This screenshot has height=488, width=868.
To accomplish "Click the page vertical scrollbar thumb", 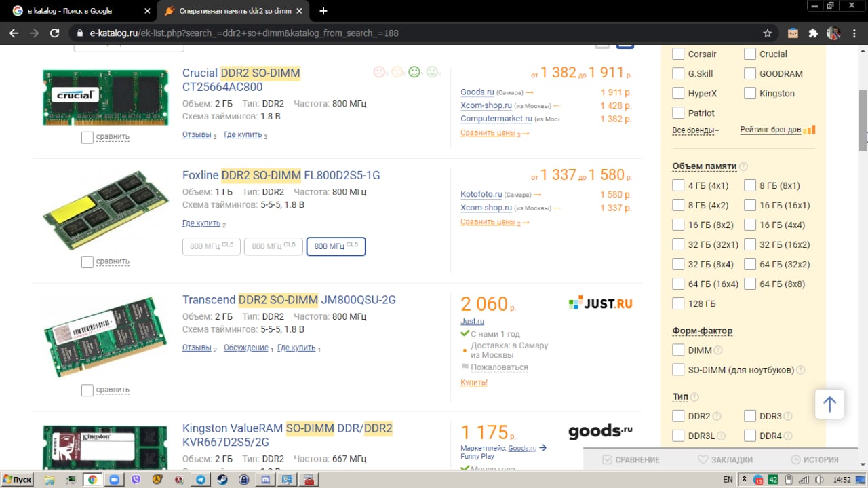I will [863, 120].
